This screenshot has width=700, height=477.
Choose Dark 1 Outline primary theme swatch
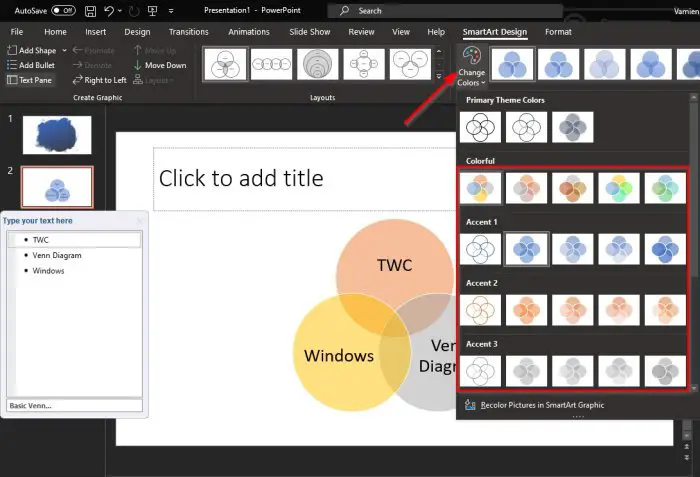[480, 127]
